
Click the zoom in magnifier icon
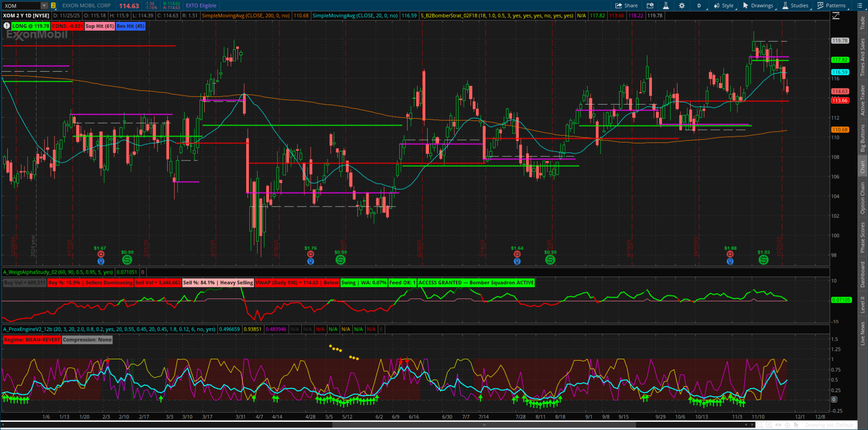coord(769,425)
